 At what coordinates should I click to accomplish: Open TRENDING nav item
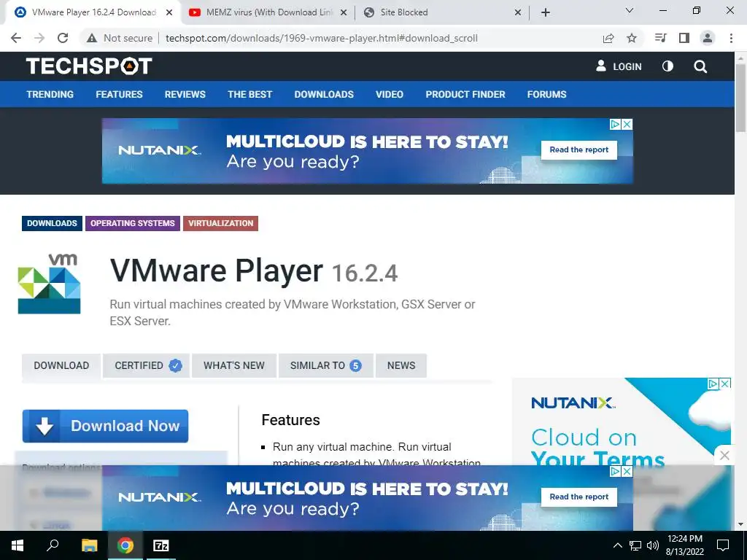(50, 94)
